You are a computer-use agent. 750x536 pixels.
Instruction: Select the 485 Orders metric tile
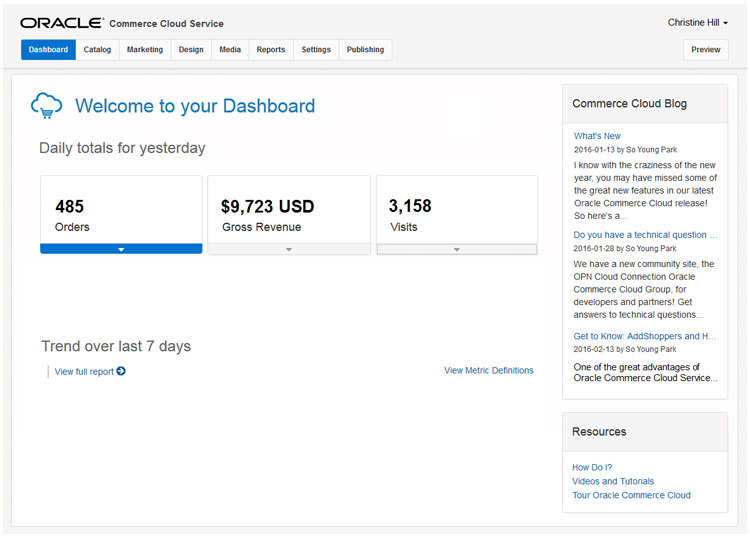coord(121,210)
